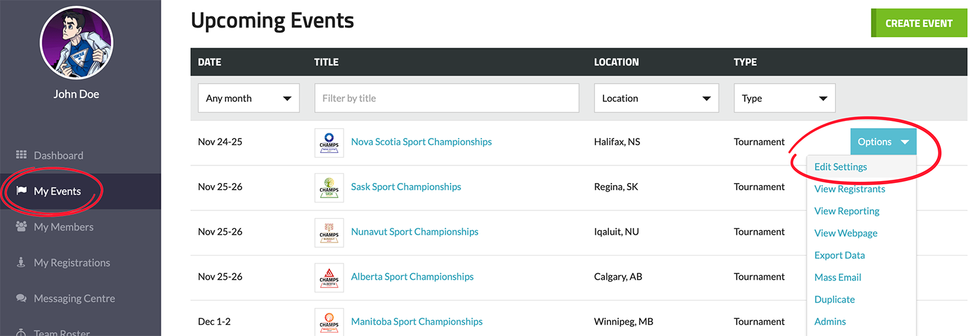The image size is (980, 336).
Task: Open Nunavut Sport Championships link
Action: (414, 232)
